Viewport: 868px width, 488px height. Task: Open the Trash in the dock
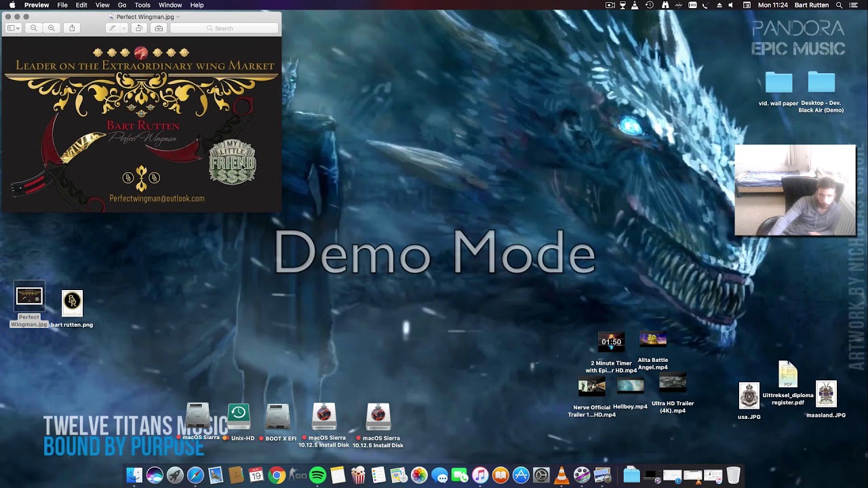[x=733, y=476]
